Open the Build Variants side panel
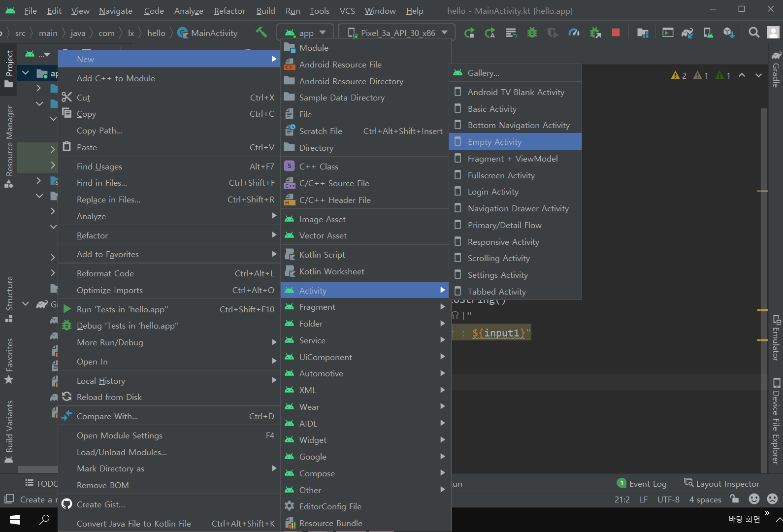Image resolution: width=783 pixels, height=532 pixels. [9, 431]
